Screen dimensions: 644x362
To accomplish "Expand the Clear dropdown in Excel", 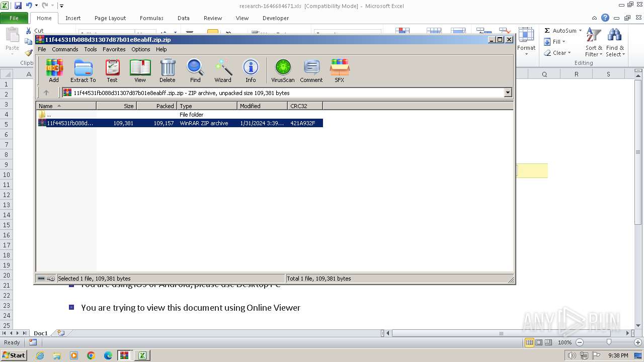I will click(x=569, y=53).
